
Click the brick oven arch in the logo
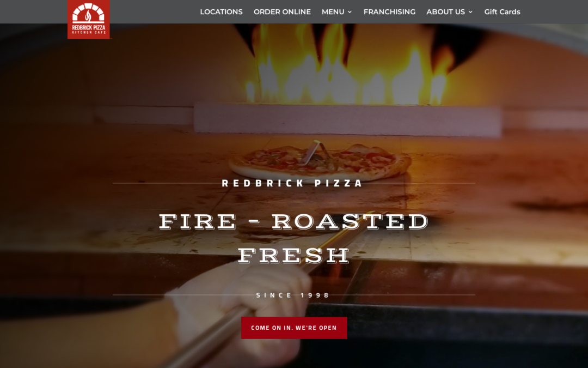88,13
